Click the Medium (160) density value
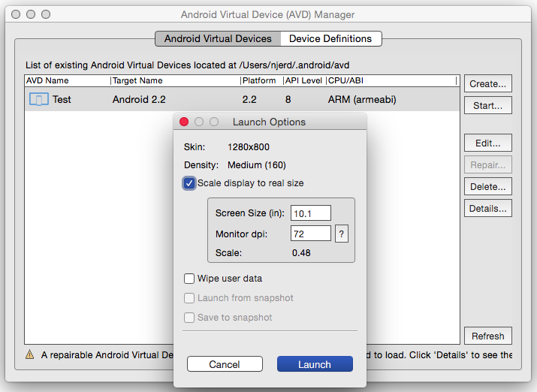 [257, 165]
